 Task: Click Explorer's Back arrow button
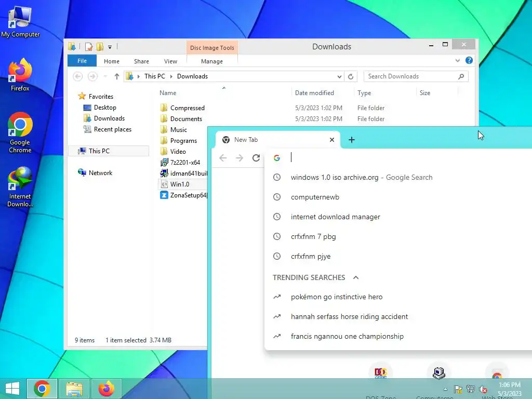click(x=78, y=76)
